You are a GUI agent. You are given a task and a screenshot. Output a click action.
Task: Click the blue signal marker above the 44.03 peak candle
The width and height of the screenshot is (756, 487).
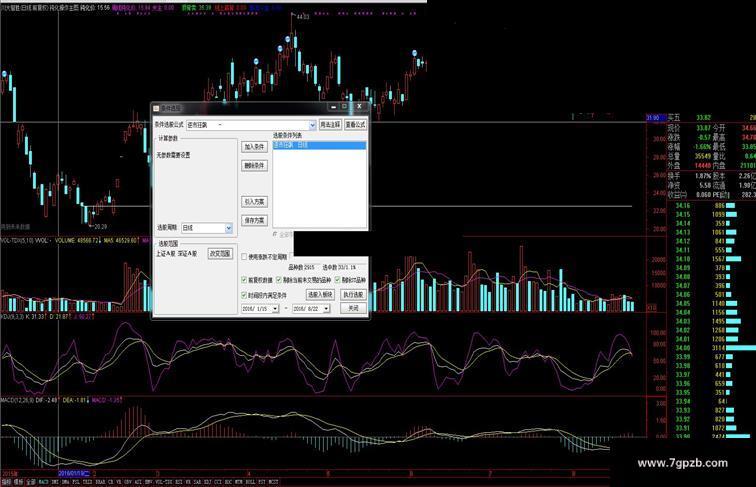(x=288, y=39)
